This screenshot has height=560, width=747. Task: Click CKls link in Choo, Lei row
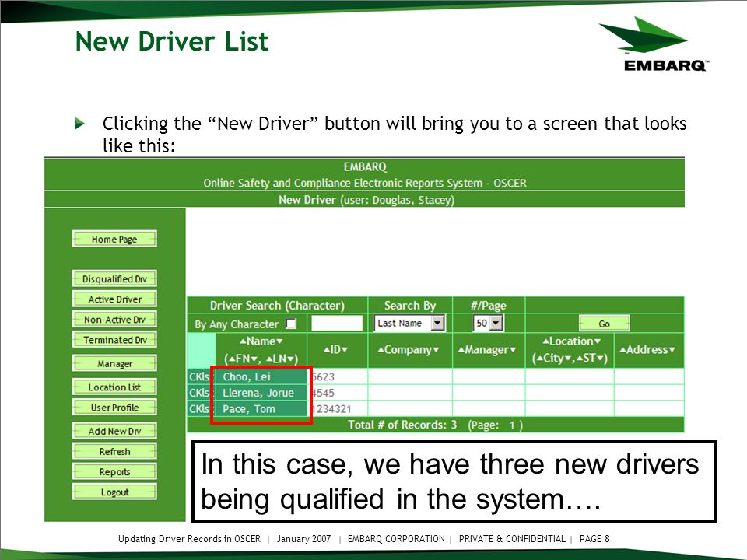tap(199, 376)
